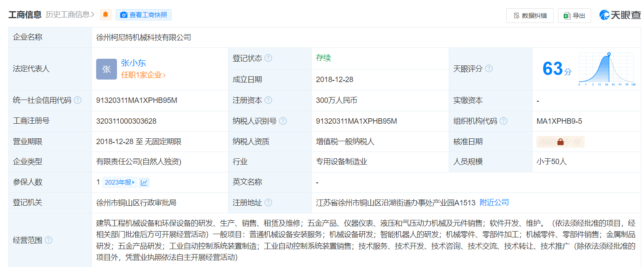
Task: Open the 2023年报 dropdown
Action: pos(119,182)
